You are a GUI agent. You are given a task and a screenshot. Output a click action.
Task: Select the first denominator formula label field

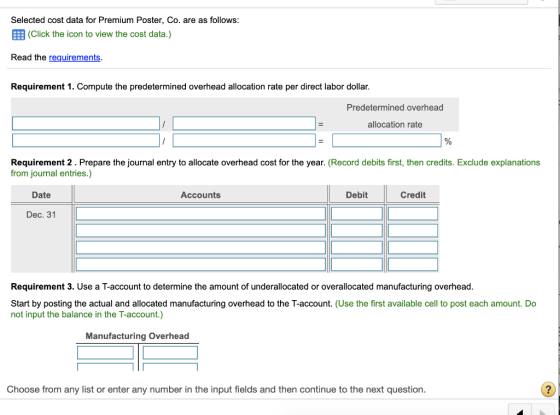244,124
